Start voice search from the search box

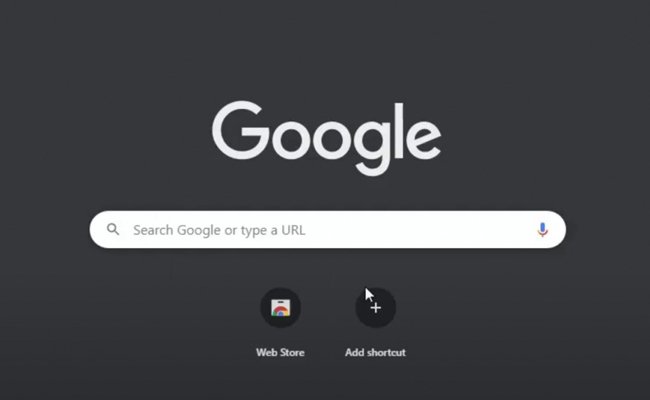(542, 230)
